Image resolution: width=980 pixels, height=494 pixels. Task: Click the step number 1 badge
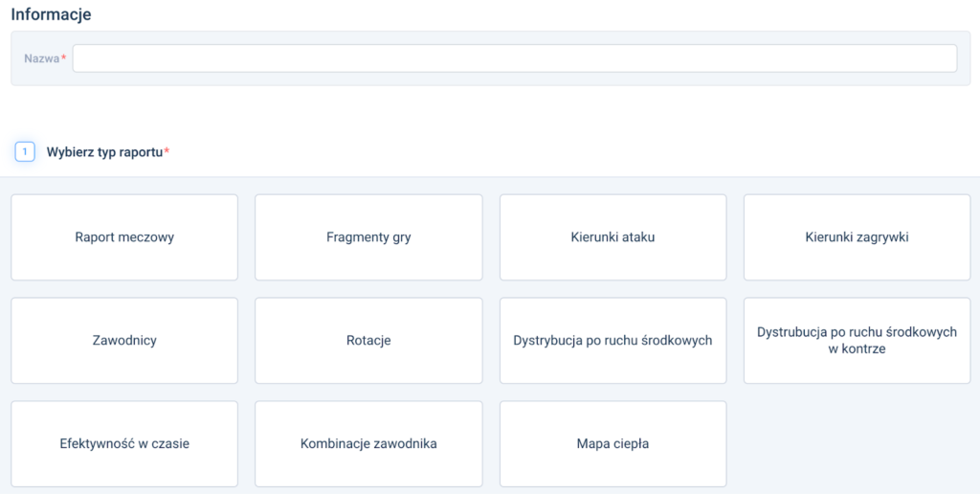(x=25, y=151)
